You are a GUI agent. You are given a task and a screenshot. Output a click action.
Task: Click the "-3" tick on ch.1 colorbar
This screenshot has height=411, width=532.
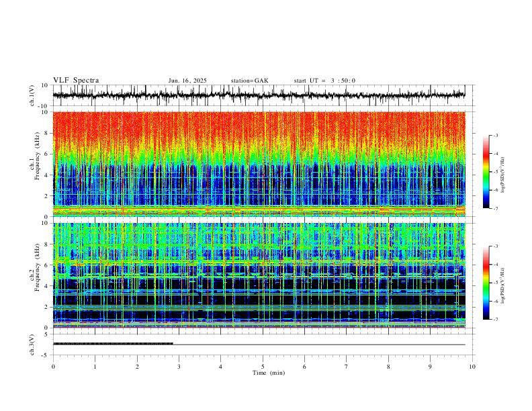[496, 135]
